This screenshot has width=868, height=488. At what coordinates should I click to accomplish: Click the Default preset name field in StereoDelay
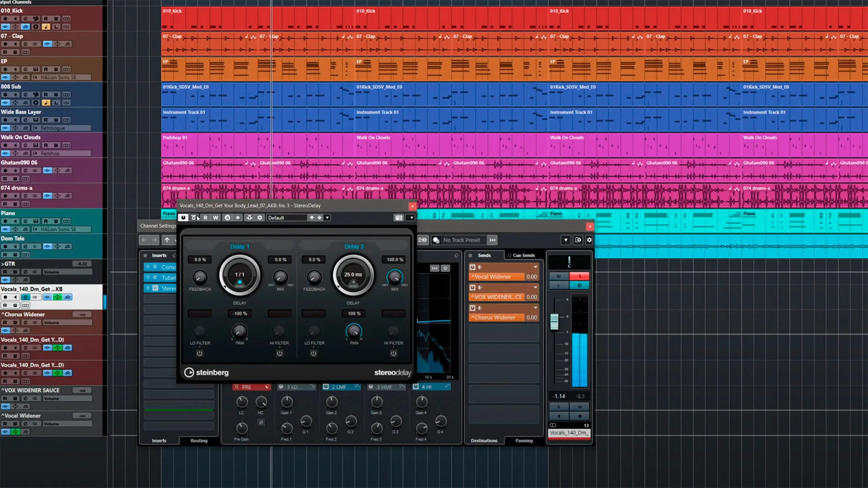coord(287,218)
